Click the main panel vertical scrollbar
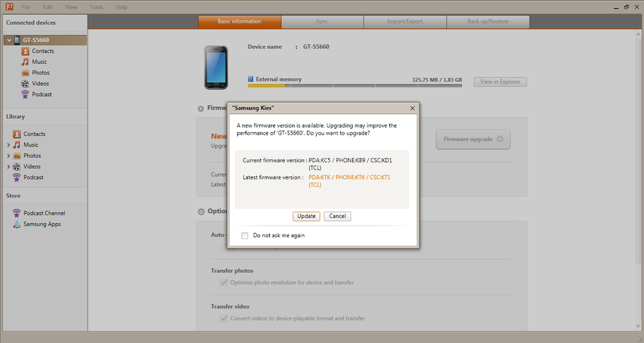 [638, 150]
